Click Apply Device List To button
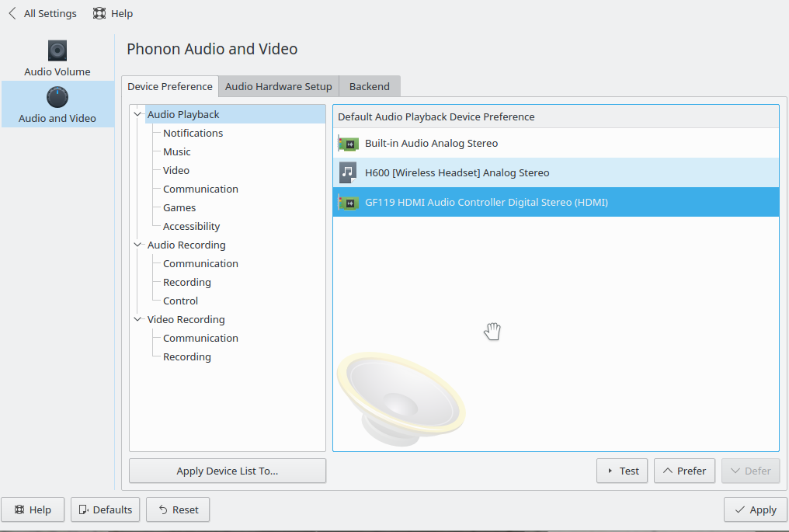The image size is (789, 532). [227, 471]
